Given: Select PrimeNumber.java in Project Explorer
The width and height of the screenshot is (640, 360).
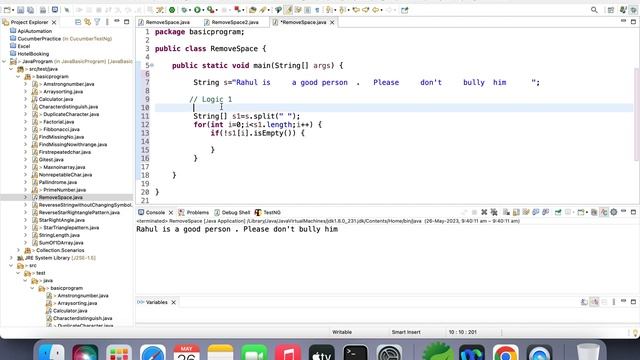Looking at the screenshot, I should tap(64, 190).
